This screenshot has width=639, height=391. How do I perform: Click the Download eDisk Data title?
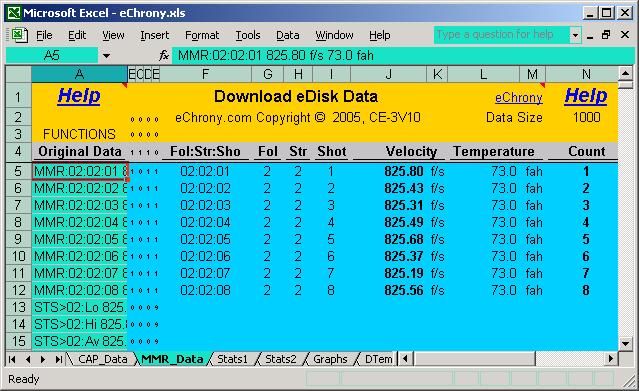point(296,97)
